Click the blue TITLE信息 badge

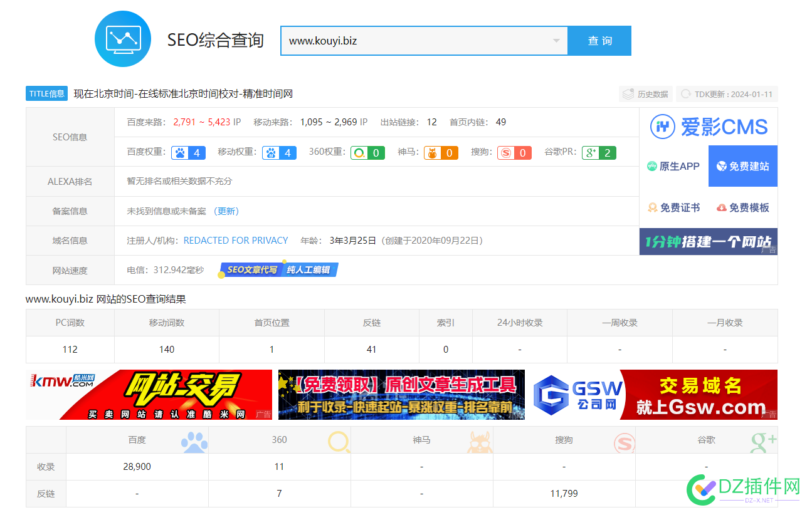click(47, 93)
